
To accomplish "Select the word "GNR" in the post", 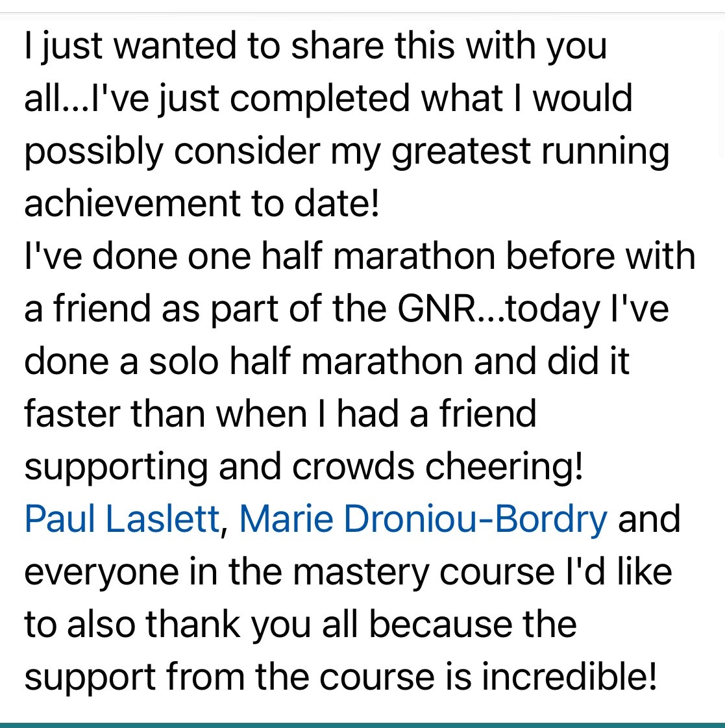I will 437,308.
